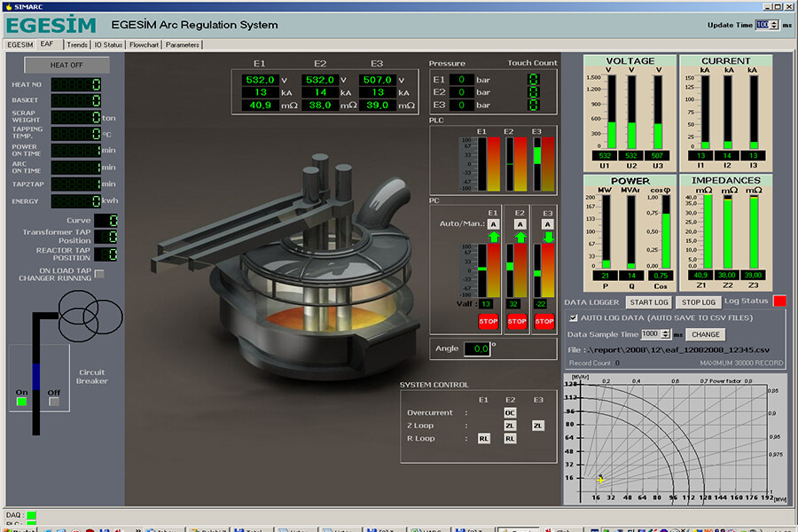
Task: Click E1 voltage reading 532,0
Action: [260, 80]
